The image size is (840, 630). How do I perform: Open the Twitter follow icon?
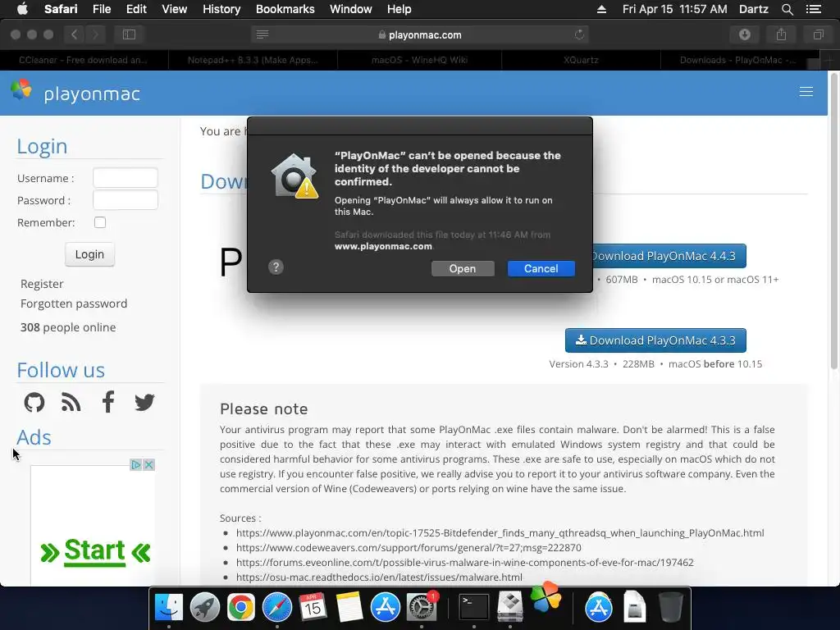(x=144, y=402)
